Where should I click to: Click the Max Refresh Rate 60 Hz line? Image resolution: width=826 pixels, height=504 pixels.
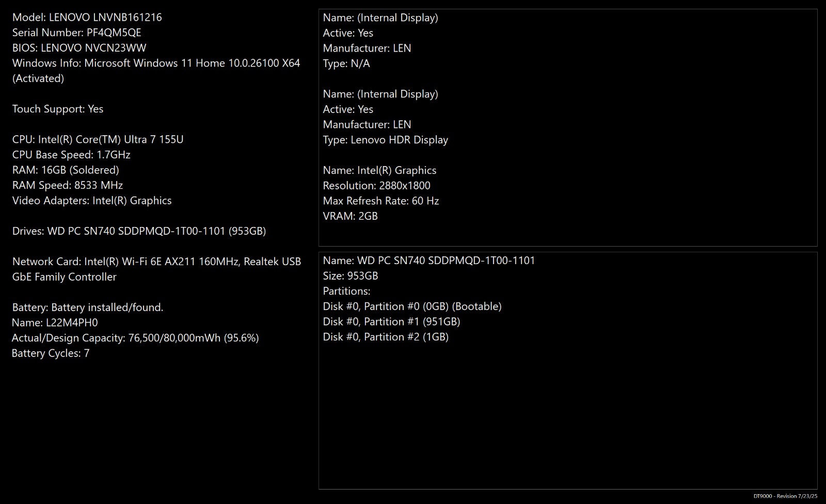pos(381,201)
